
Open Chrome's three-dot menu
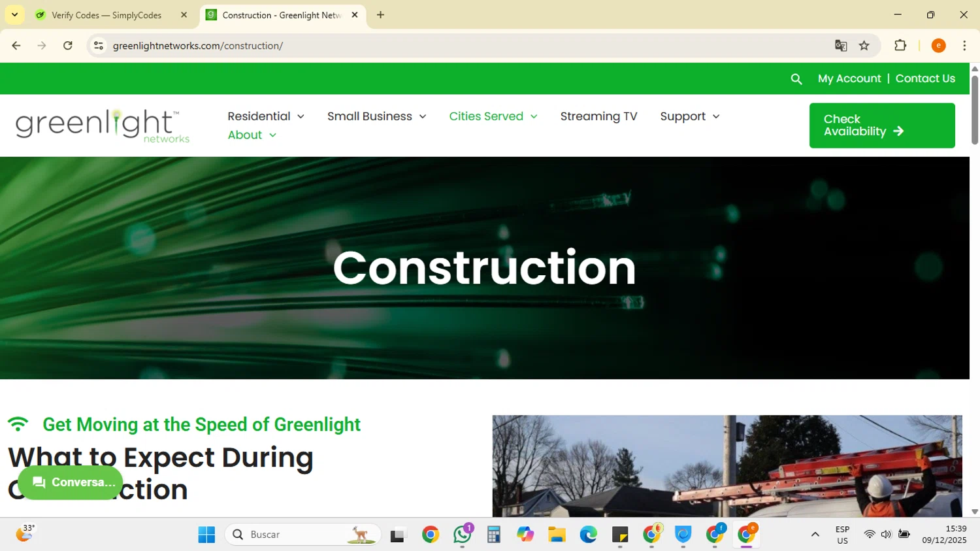click(x=964, y=46)
